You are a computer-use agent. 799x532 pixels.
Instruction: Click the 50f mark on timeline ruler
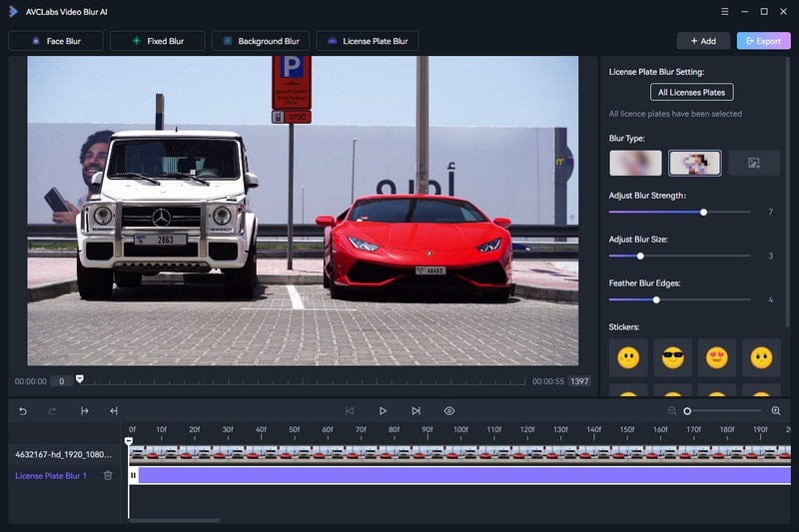coord(295,429)
